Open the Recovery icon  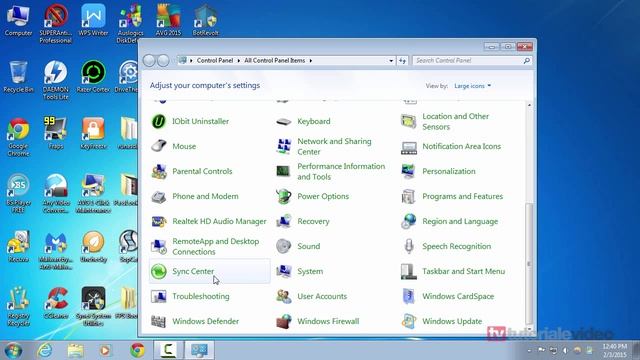284,221
